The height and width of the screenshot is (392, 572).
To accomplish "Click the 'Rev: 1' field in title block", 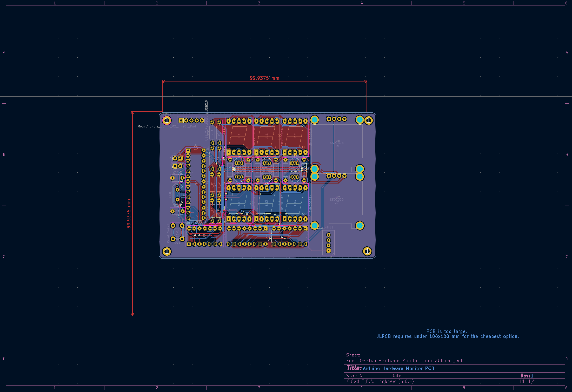I will point(527,375).
